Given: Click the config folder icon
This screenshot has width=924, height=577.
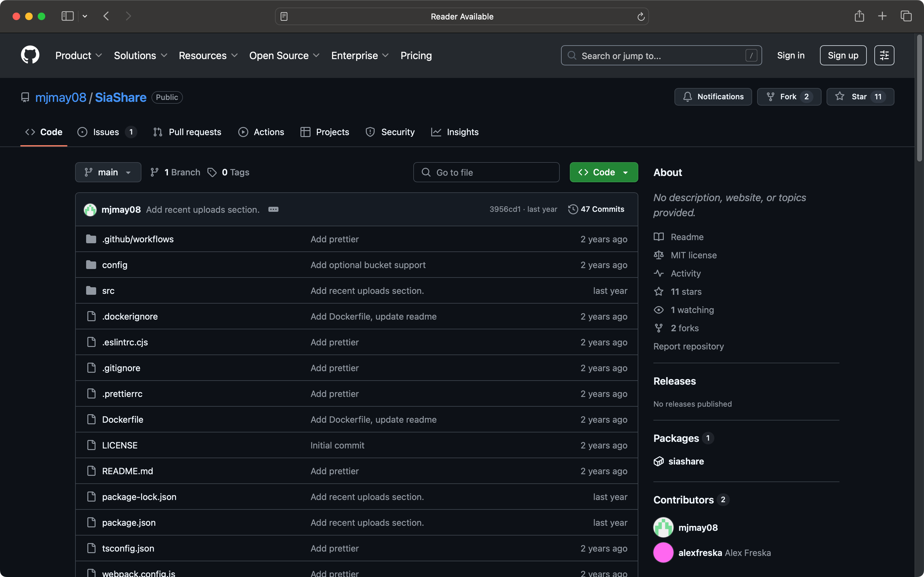Looking at the screenshot, I should (91, 265).
